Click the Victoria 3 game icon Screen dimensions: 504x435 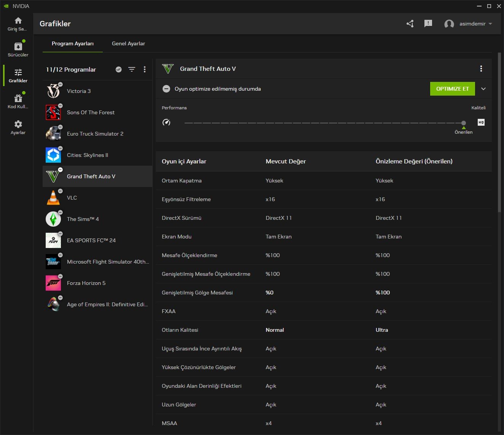[x=53, y=91]
